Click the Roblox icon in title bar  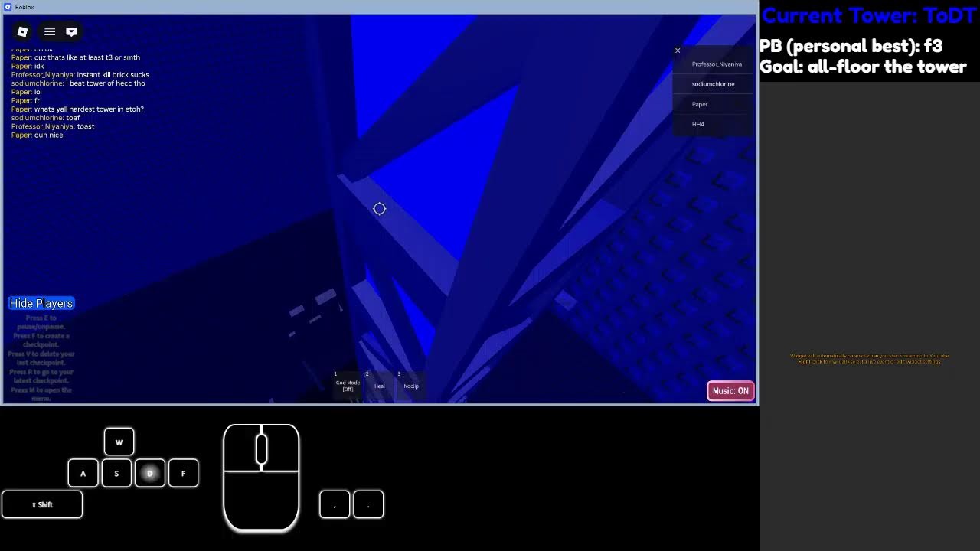coord(8,7)
